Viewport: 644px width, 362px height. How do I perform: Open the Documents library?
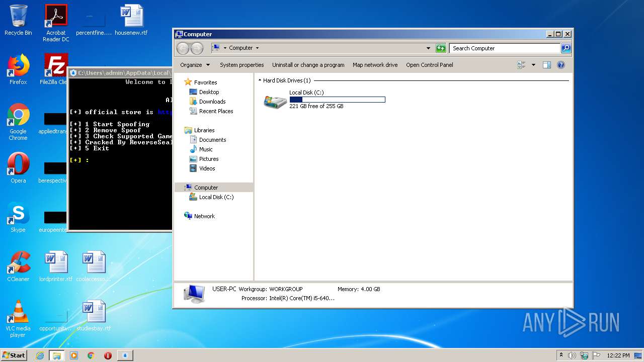point(212,140)
